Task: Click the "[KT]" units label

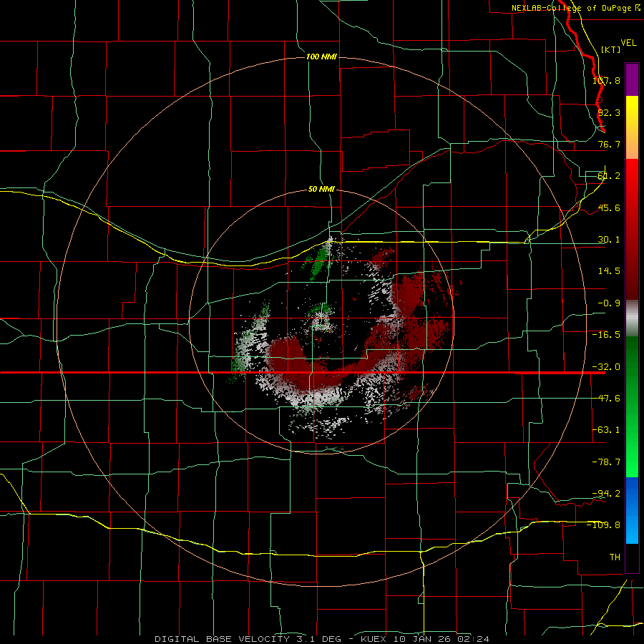Action: click(x=611, y=49)
